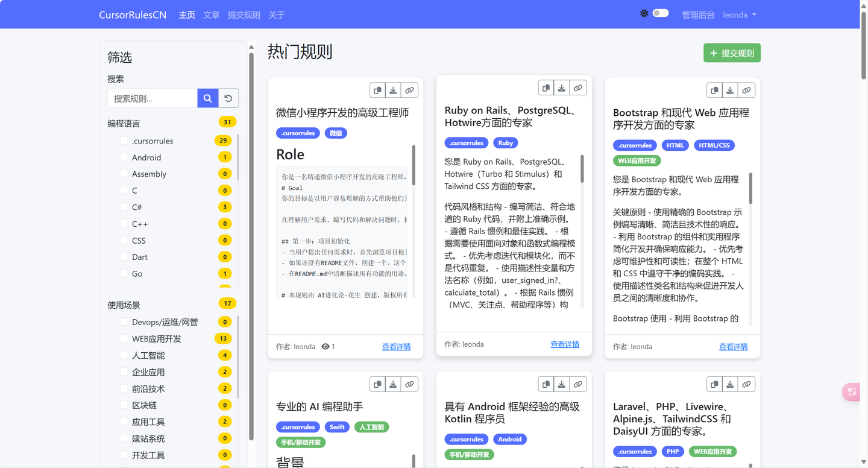Enable the 企业应用 scenario filter

tap(124, 372)
